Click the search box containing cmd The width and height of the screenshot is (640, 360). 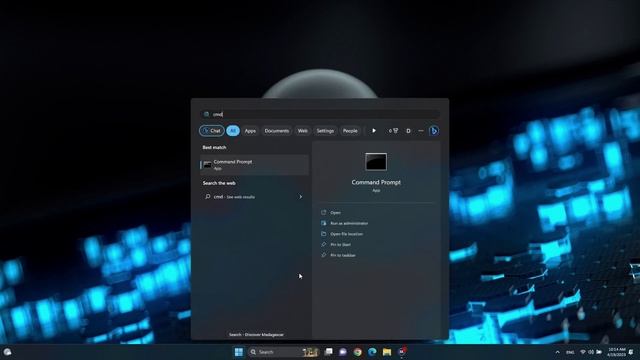coord(320,114)
